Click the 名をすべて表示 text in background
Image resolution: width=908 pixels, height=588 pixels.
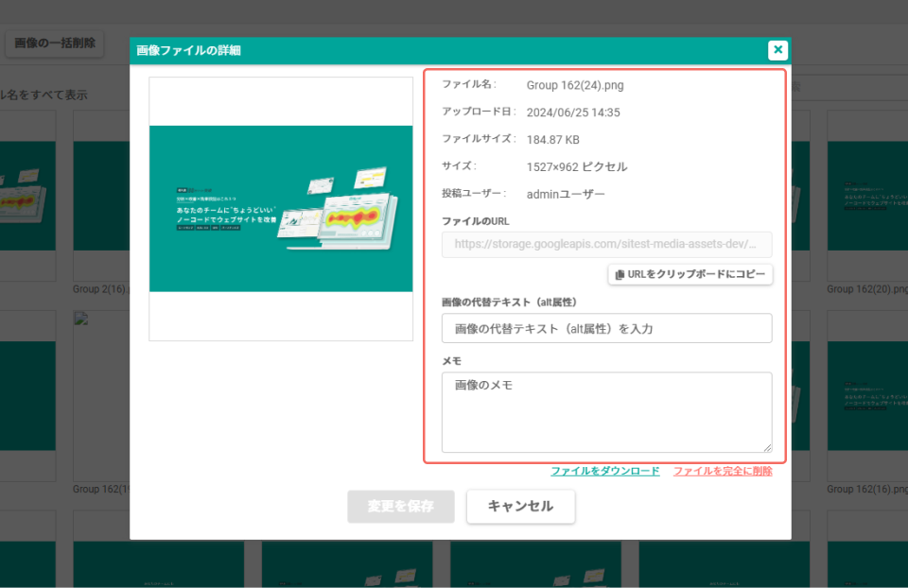tap(47, 95)
